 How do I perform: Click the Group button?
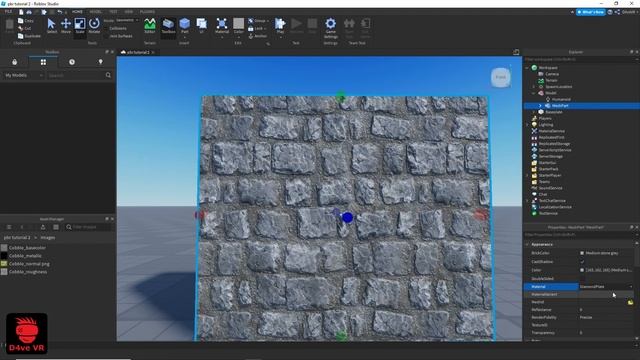(258, 21)
